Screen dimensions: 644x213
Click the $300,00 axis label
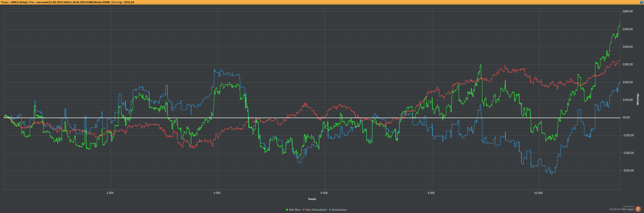pyautogui.click(x=628, y=64)
